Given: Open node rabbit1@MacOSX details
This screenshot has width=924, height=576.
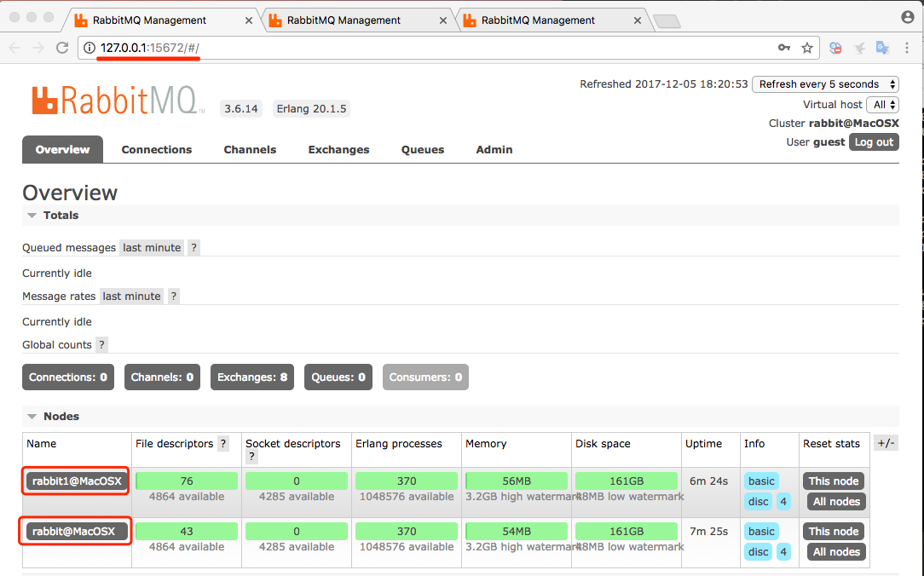Looking at the screenshot, I should tap(77, 481).
